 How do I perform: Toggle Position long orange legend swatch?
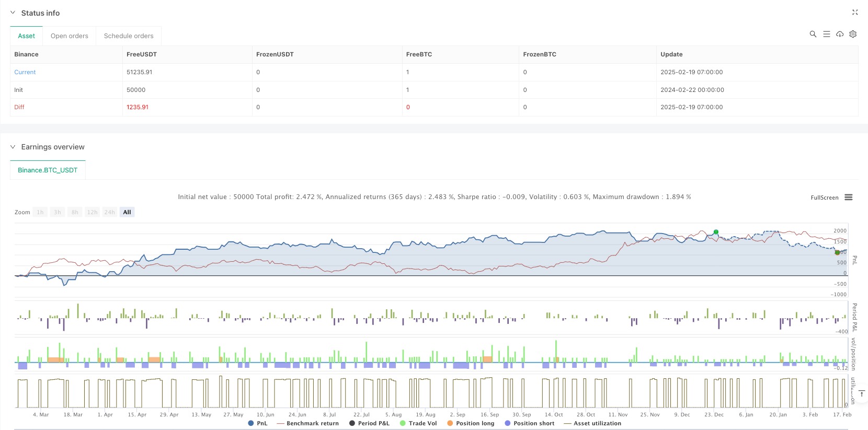[x=450, y=423]
